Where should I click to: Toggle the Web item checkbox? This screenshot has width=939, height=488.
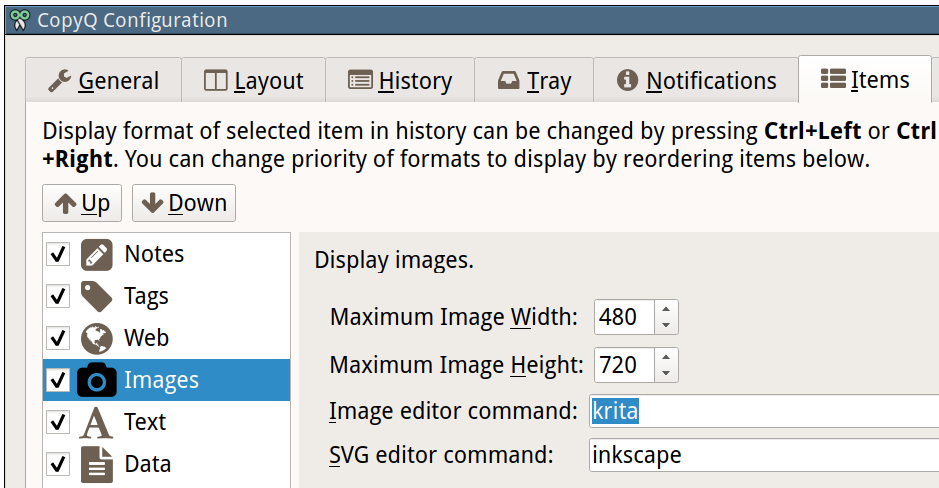coord(58,339)
